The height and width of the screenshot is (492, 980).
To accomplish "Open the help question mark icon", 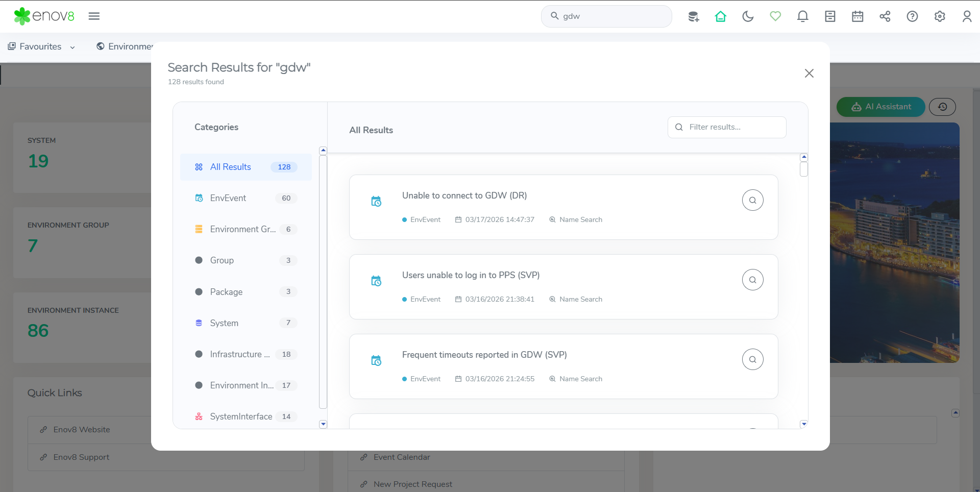I will (x=912, y=16).
